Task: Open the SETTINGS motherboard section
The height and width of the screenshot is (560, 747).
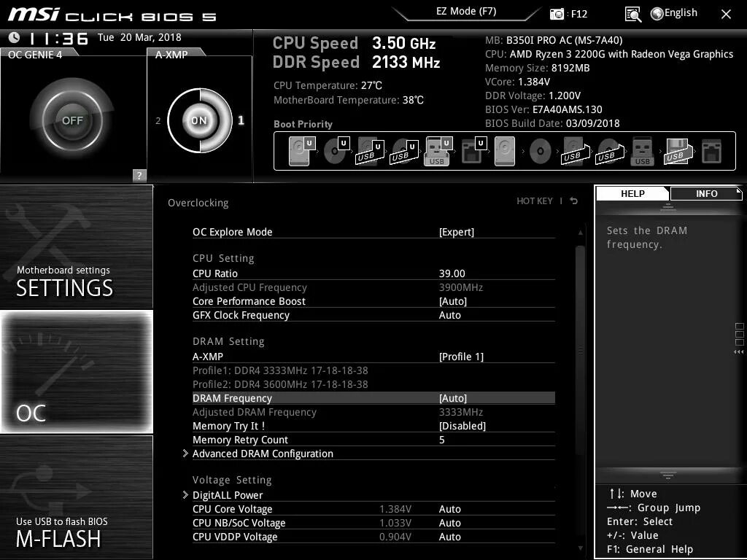Action: click(x=76, y=246)
